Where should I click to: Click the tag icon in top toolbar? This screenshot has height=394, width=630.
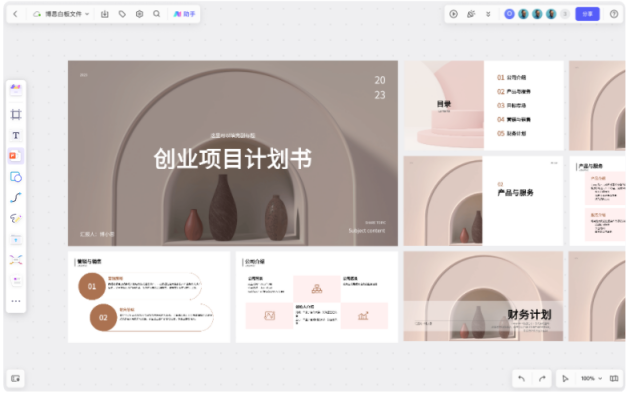(x=122, y=14)
